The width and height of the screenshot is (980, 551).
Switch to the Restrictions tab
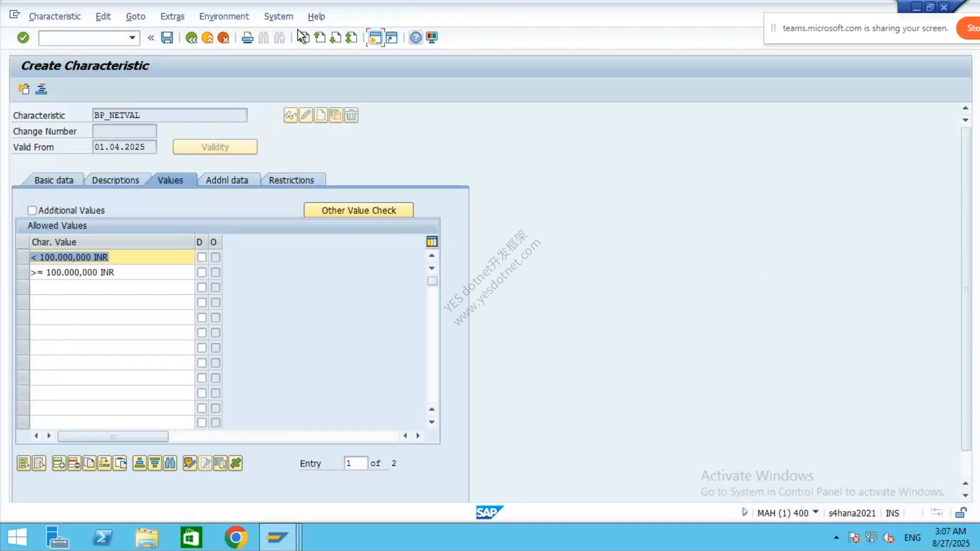(x=291, y=180)
